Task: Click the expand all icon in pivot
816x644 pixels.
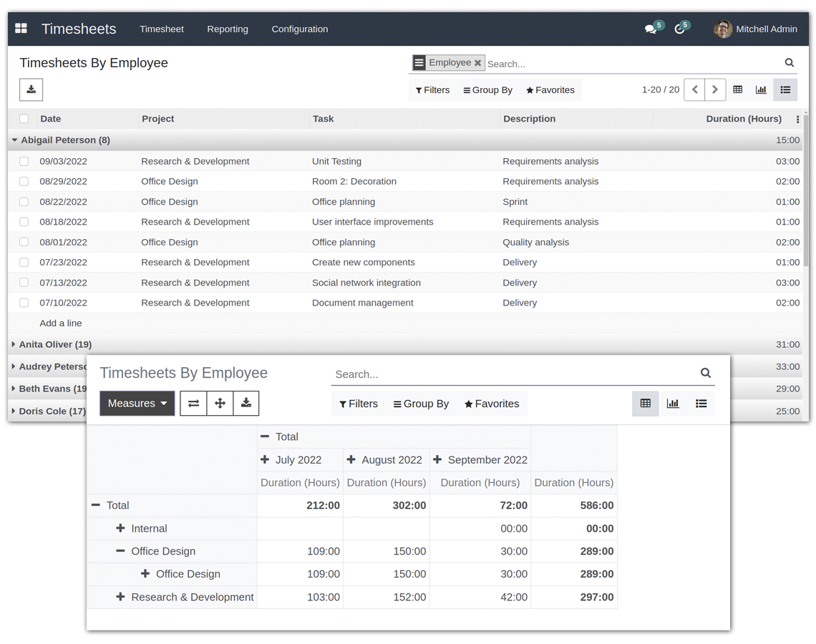Action: pos(220,404)
